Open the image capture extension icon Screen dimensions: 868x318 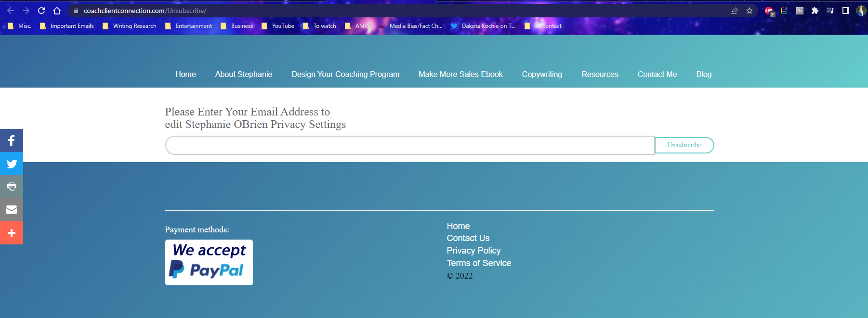(784, 11)
